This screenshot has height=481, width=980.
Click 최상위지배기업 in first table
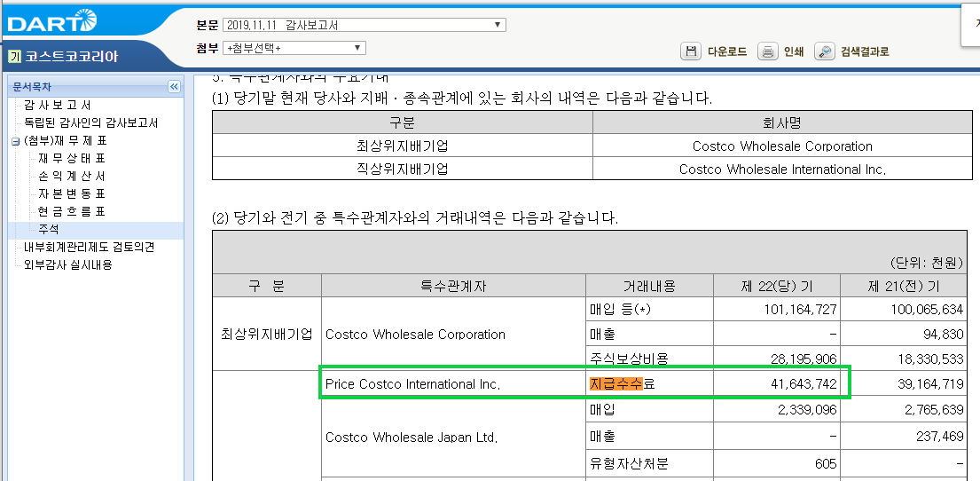point(403,146)
